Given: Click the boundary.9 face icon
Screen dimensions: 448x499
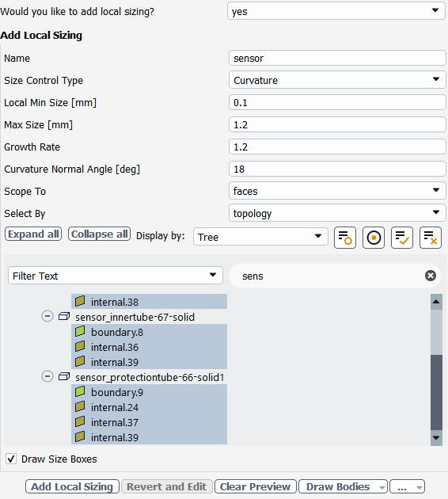Looking at the screenshot, I should 80,392.
